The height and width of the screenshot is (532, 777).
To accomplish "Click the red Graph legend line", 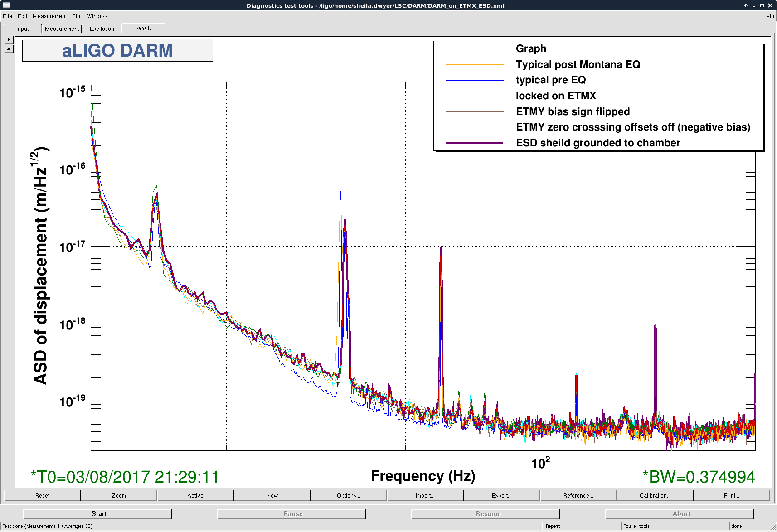I will [x=474, y=49].
